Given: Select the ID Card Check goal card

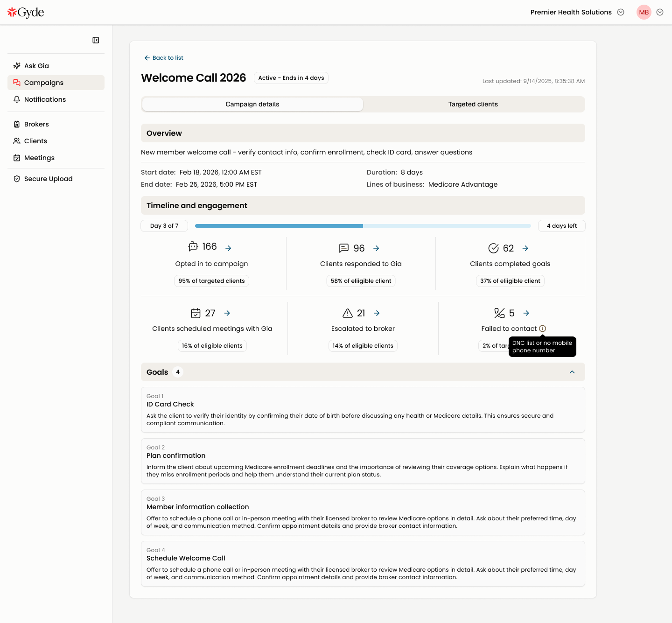Looking at the screenshot, I should click(363, 410).
